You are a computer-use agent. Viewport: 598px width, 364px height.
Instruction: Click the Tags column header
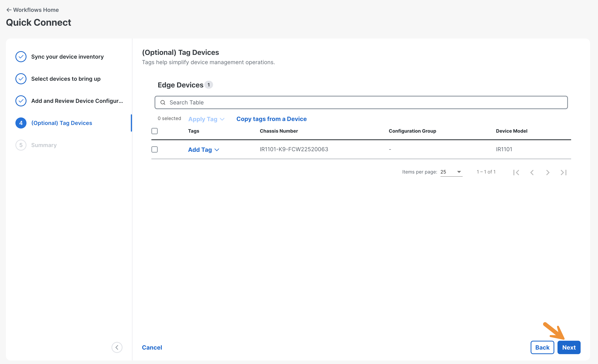[x=193, y=131]
